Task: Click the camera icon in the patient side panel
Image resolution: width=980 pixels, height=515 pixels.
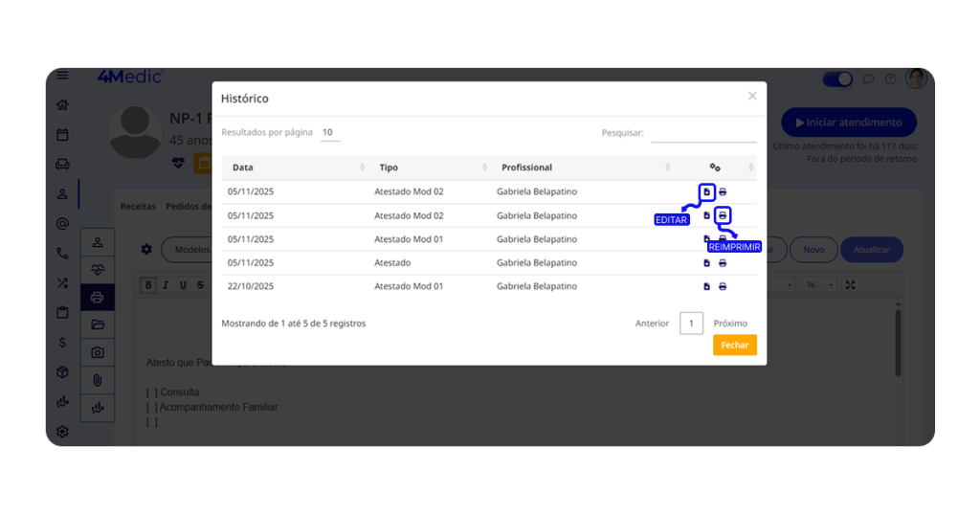Action: tap(98, 352)
